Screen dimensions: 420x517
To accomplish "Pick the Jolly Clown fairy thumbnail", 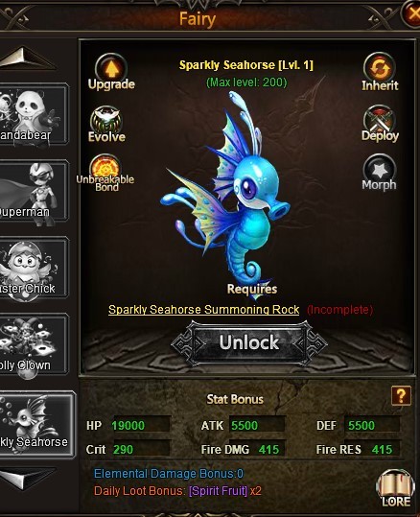I will (x=34, y=344).
